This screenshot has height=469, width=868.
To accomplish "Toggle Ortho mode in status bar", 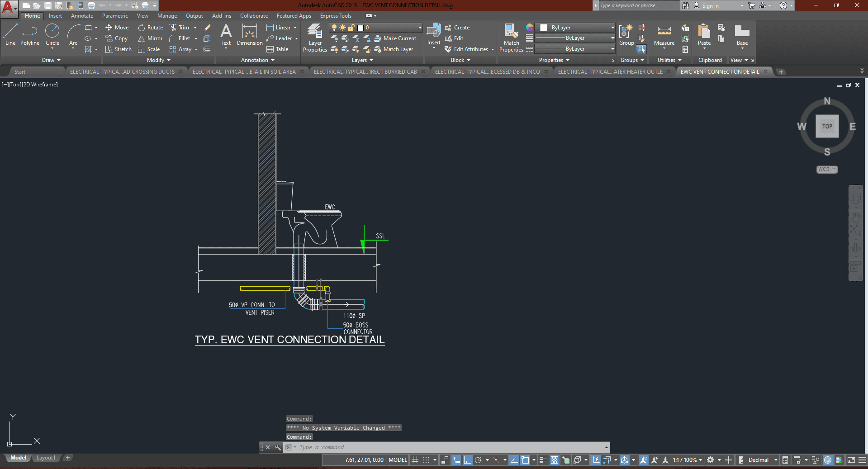I will 467,460.
